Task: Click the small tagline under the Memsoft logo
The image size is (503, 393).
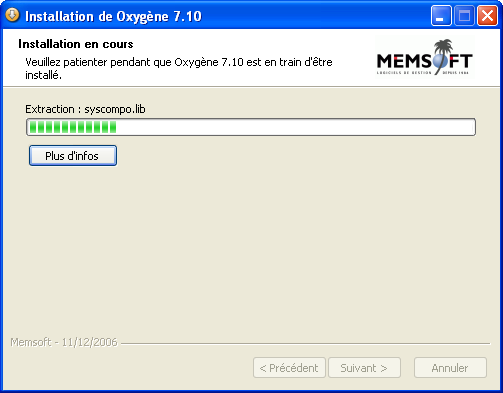Action: (423, 73)
